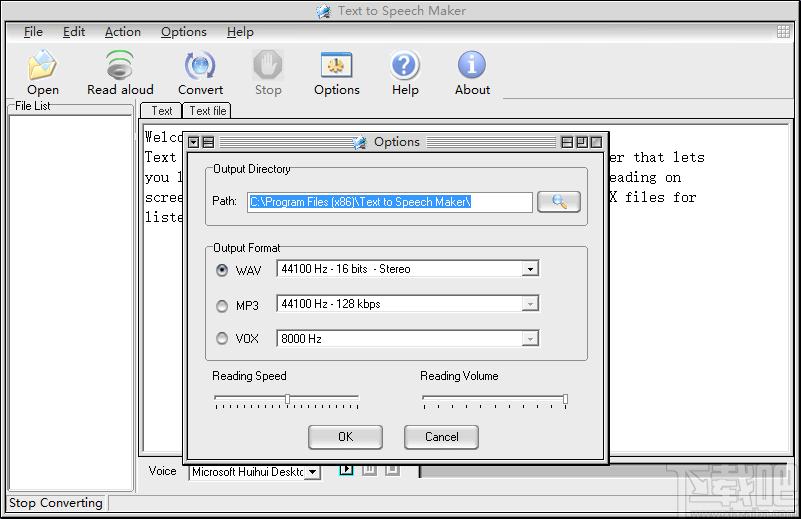The image size is (801, 519).
Task: Adjust the Reading Speed slider
Action: 287,400
